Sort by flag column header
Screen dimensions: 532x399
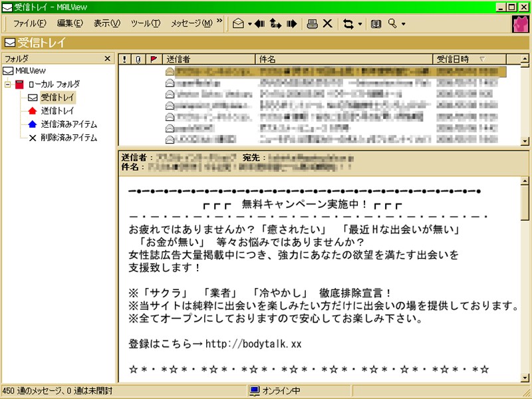coord(154,59)
